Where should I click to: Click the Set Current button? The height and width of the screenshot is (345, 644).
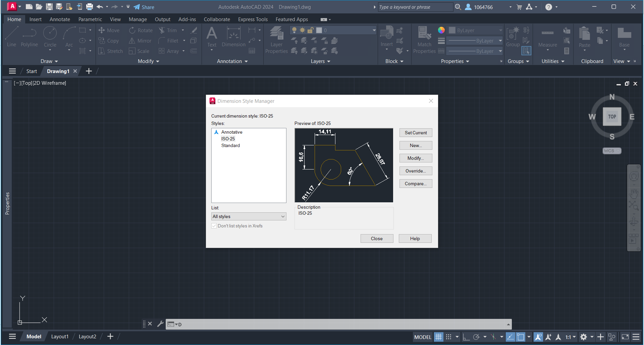pos(416,133)
